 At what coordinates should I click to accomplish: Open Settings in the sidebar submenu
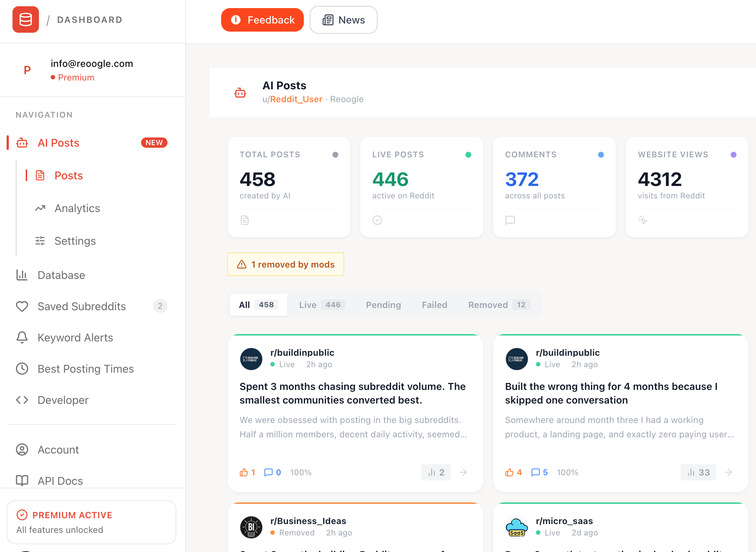coord(75,241)
